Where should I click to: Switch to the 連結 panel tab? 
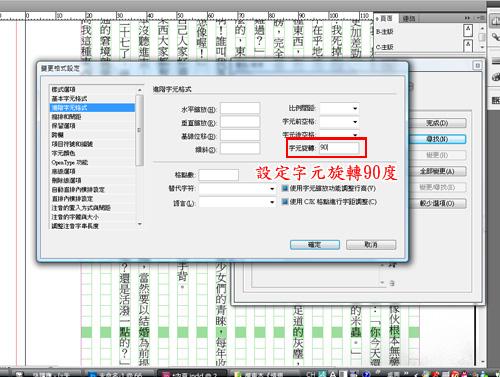pyautogui.click(x=408, y=19)
